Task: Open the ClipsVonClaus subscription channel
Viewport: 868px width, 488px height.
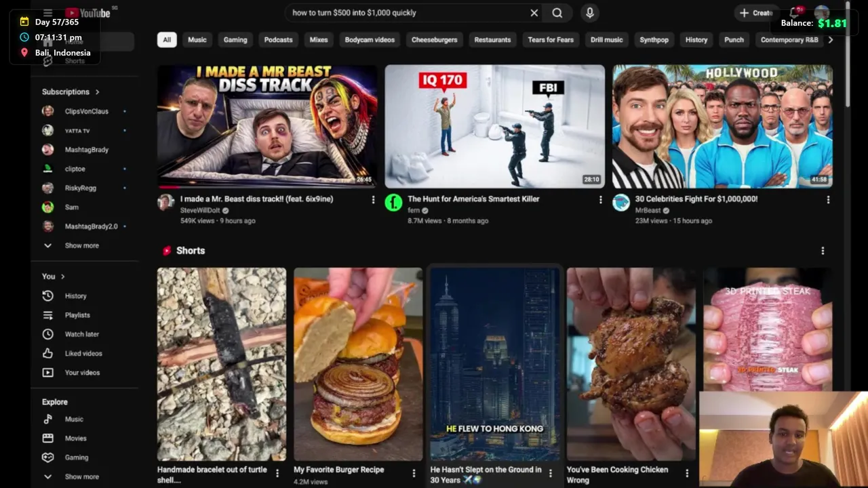Action: coord(85,111)
